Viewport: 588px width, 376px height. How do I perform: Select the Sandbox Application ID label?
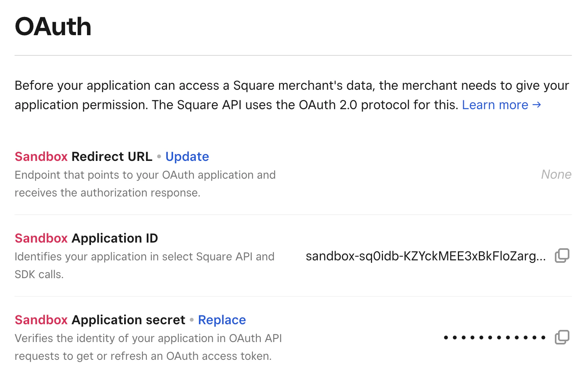86,238
